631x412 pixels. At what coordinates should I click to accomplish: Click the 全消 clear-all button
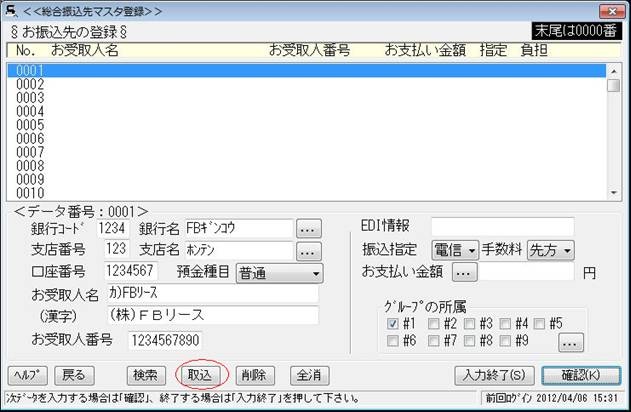(309, 375)
